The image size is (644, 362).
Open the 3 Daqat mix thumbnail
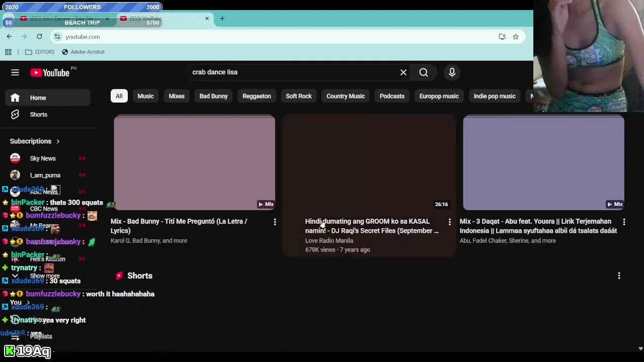(x=543, y=163)
